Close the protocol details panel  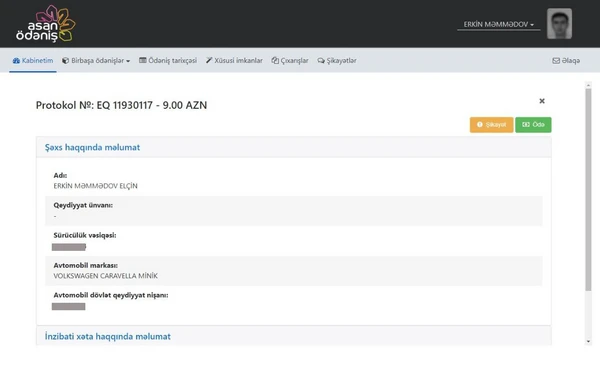click(x=542, y=101)
